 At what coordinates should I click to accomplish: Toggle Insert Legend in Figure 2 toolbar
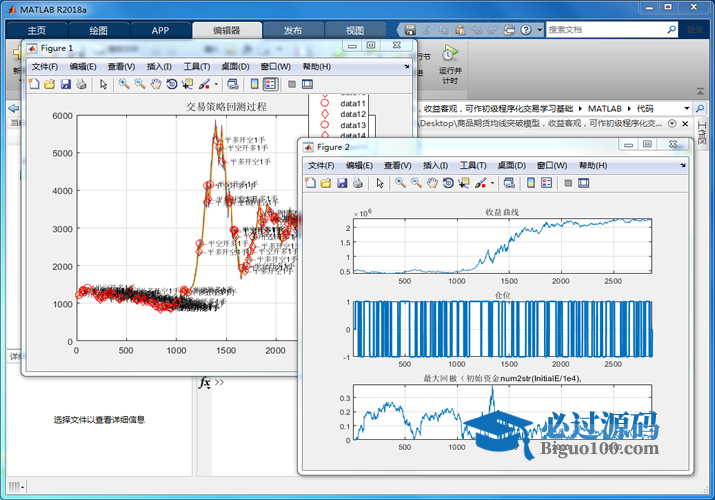coord(546,183)
